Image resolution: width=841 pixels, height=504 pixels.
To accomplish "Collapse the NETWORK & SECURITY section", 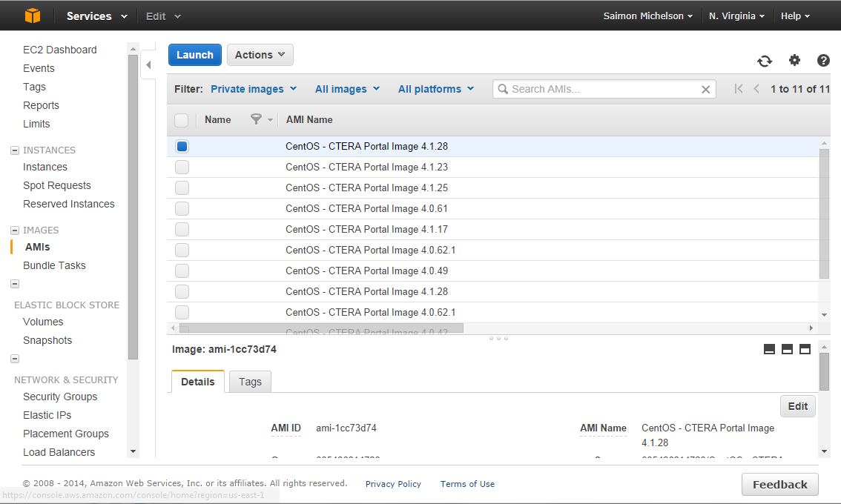I will coord(15,359).
